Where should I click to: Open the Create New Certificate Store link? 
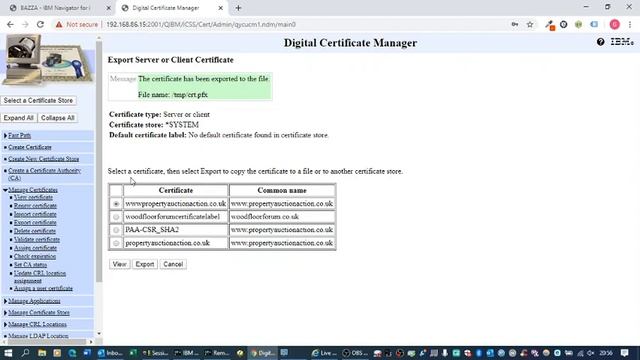click(x=44, y=159)
